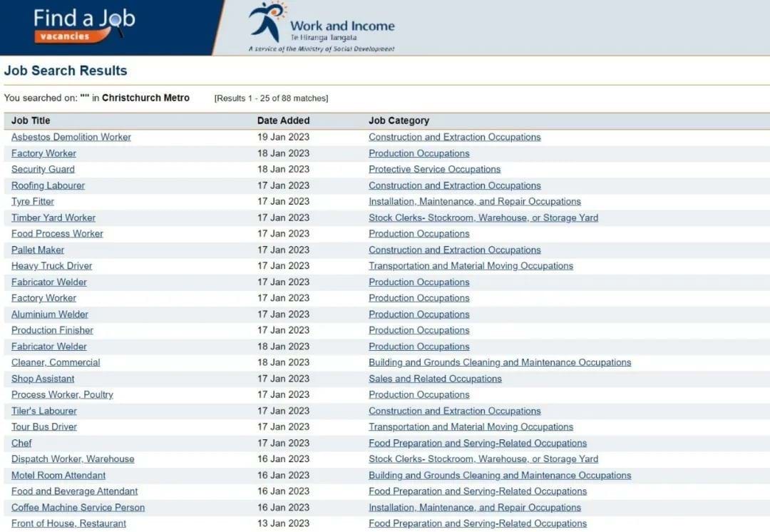Open the Motel Room Attendant listing
Screen dimensions: 770x532
58,475
